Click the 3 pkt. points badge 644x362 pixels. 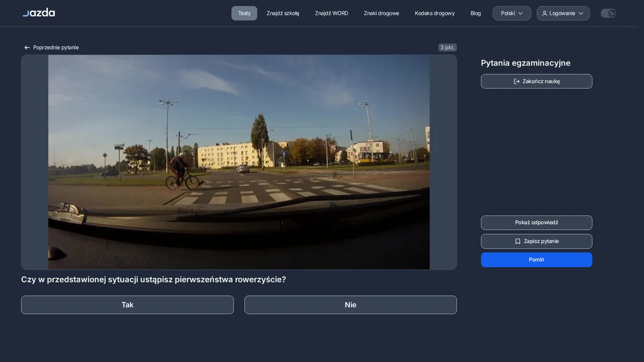(x=448, y=48)
